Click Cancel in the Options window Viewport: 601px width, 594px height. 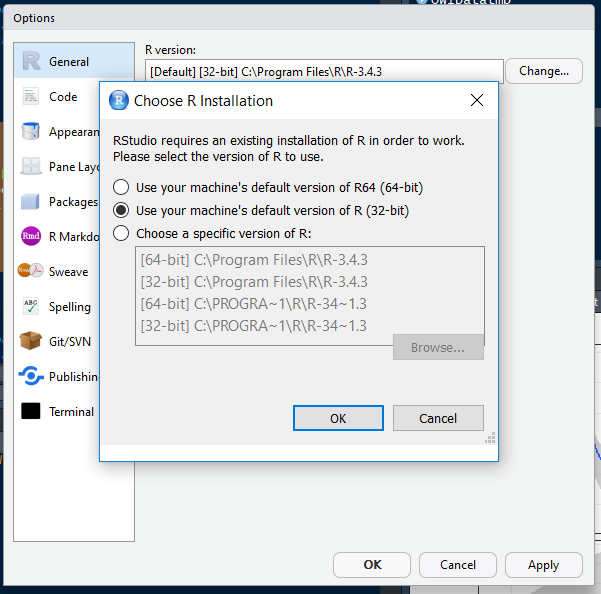tap(458, 564)
